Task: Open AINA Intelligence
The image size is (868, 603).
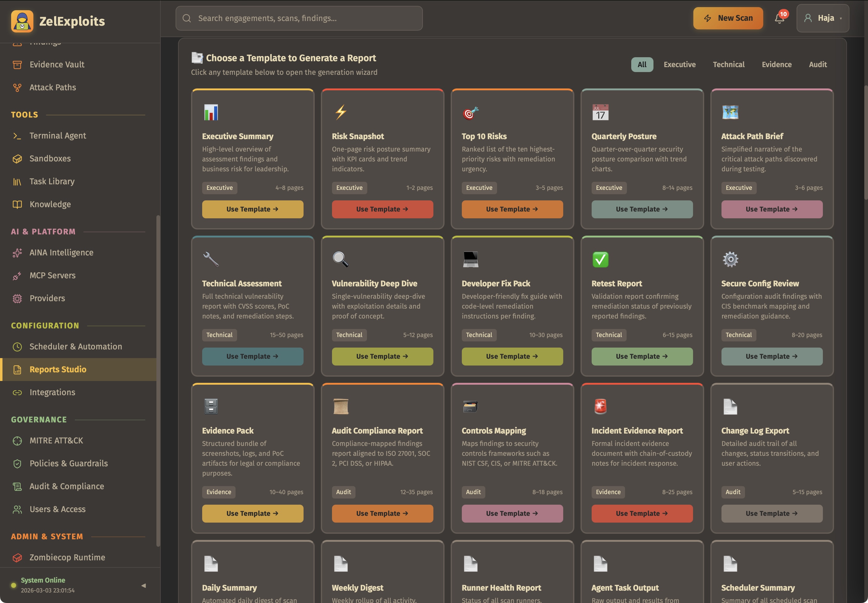Action: [61, 252]
